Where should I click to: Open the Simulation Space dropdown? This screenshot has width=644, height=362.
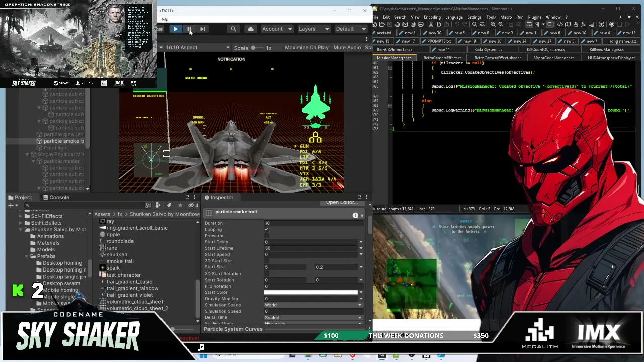[313, 305]
